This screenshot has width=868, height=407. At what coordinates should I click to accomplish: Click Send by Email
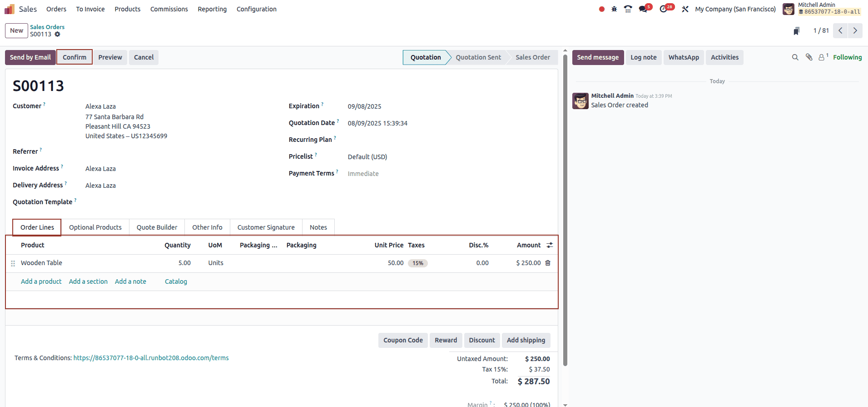coord(30,57)
